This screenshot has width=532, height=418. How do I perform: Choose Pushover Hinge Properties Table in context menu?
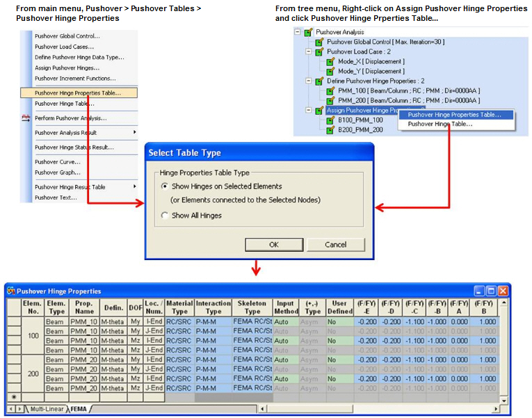tap(453, 115)
